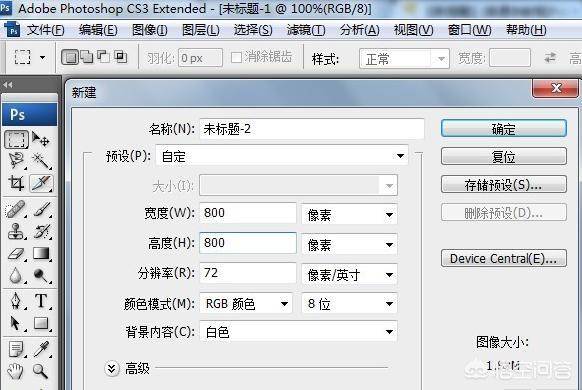Click the 确定 button
582x390 pixels.
click(504, 129)
